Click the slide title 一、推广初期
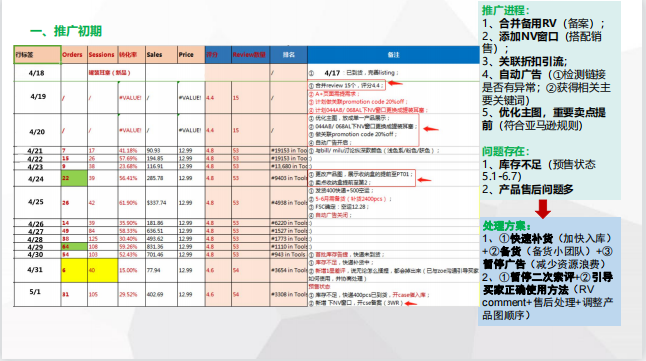The image size is (646, 361). coord(66,31)
